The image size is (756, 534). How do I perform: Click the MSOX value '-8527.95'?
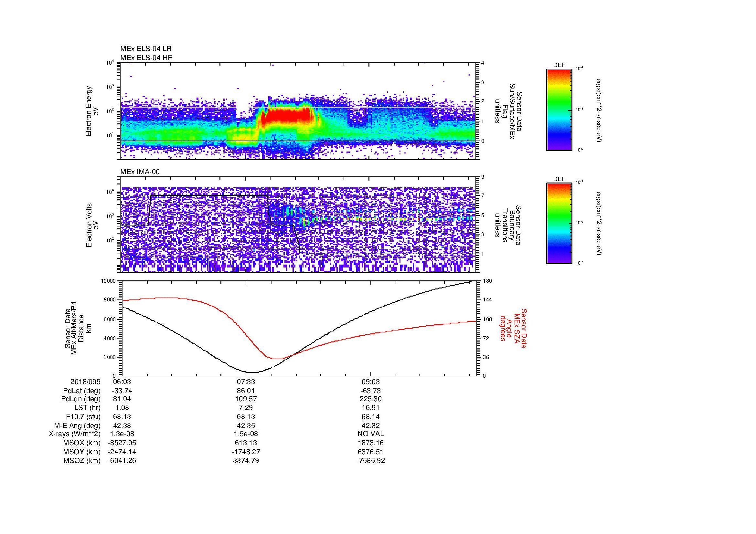122,443
